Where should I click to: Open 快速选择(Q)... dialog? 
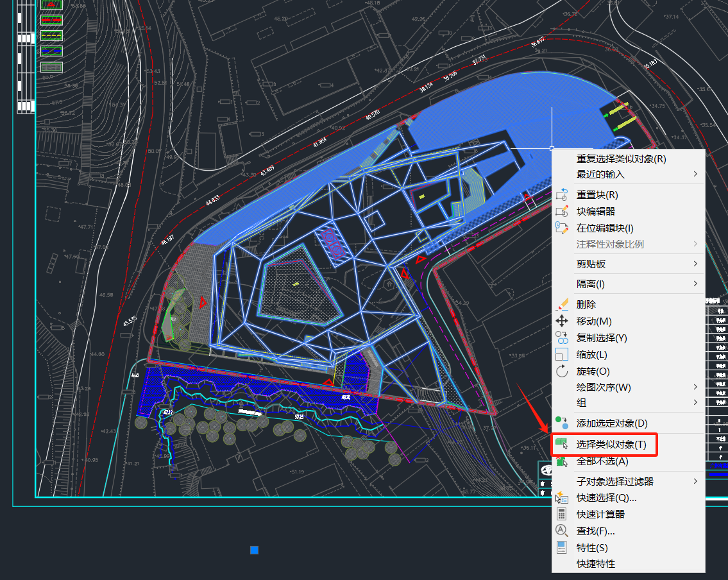pyautogui.click(x=606, y=497)
